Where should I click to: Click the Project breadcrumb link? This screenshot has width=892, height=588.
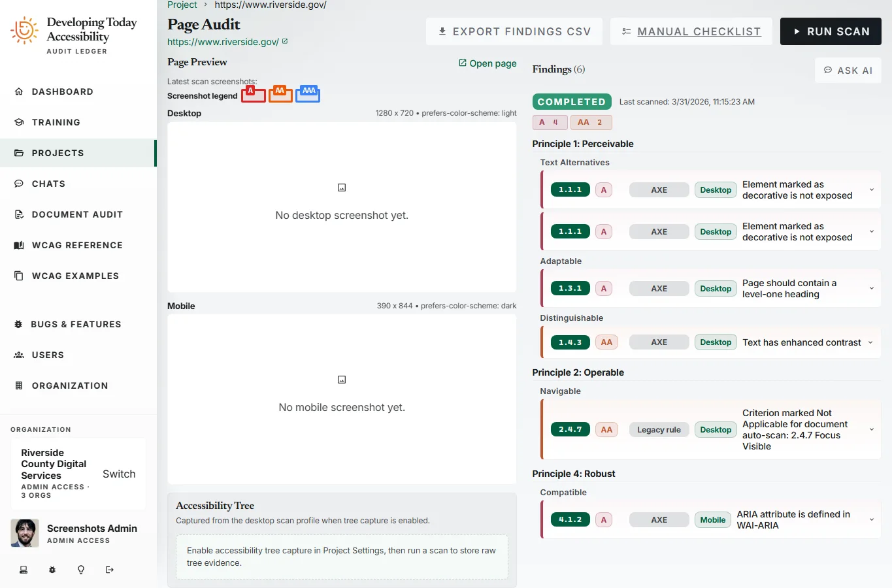click(x=182, y=5)
